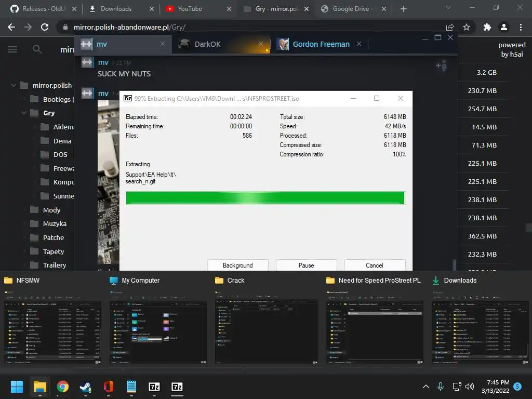The width and height of the screenshot is (532, 399).
Task: Click the 3.2 GB file size entry
Action: (x=486, y=72)
